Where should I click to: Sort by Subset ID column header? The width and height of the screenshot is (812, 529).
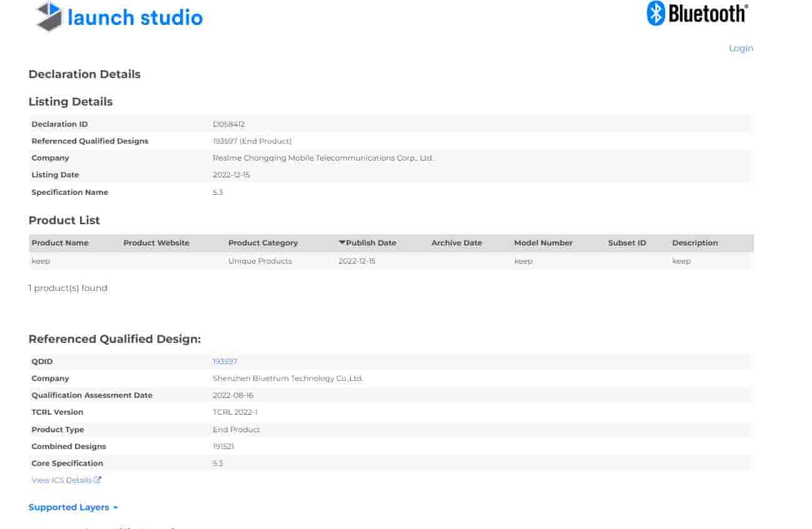tap(627, 242)
